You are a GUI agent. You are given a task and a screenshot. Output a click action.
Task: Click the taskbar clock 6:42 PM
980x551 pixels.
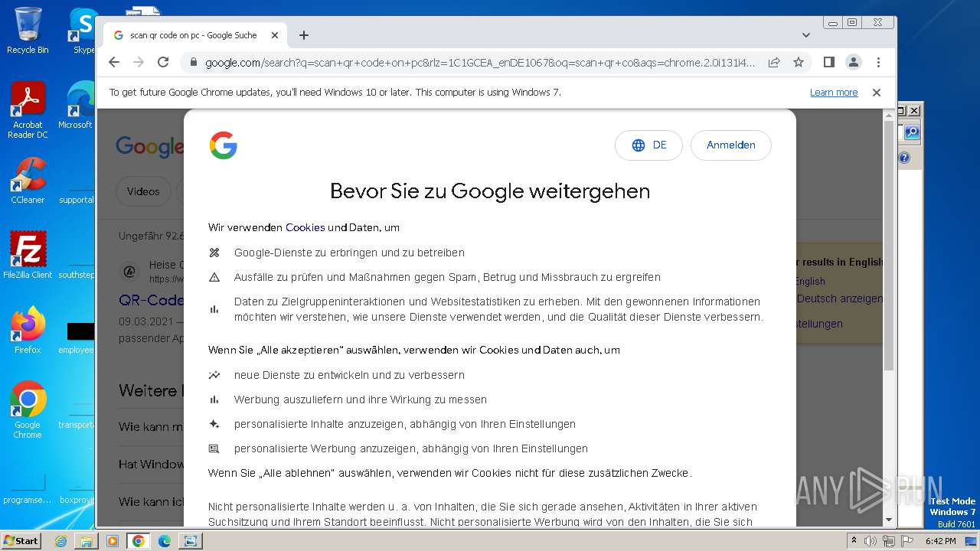pos(940,540)
